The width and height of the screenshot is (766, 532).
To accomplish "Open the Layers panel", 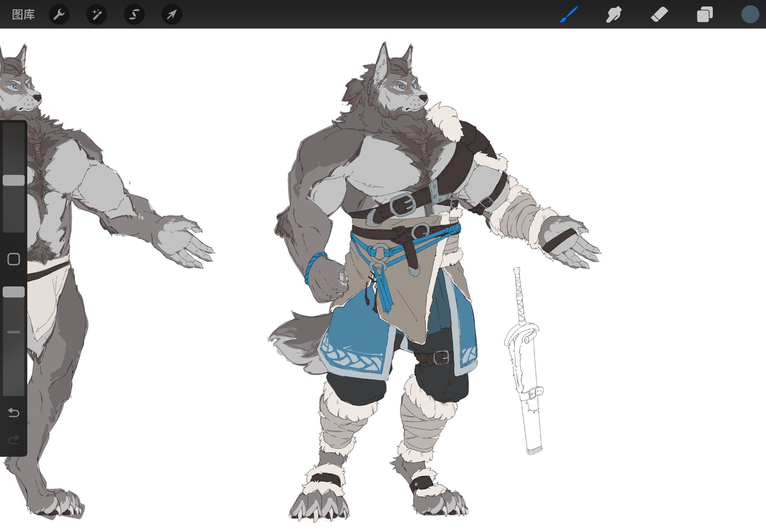I will (x=705, y=15).
